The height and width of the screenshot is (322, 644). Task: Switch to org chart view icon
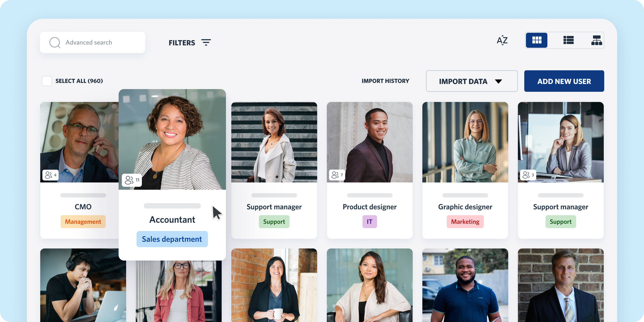(597, 40)
